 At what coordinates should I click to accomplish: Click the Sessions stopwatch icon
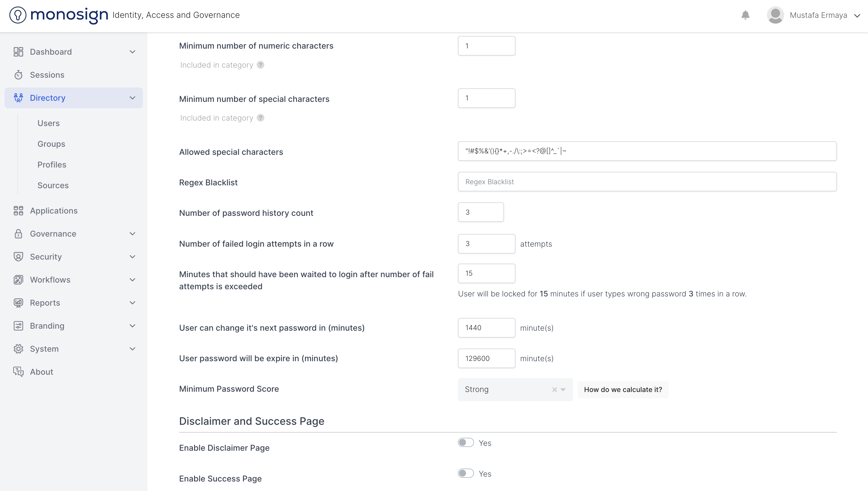[x=18, y=75]
